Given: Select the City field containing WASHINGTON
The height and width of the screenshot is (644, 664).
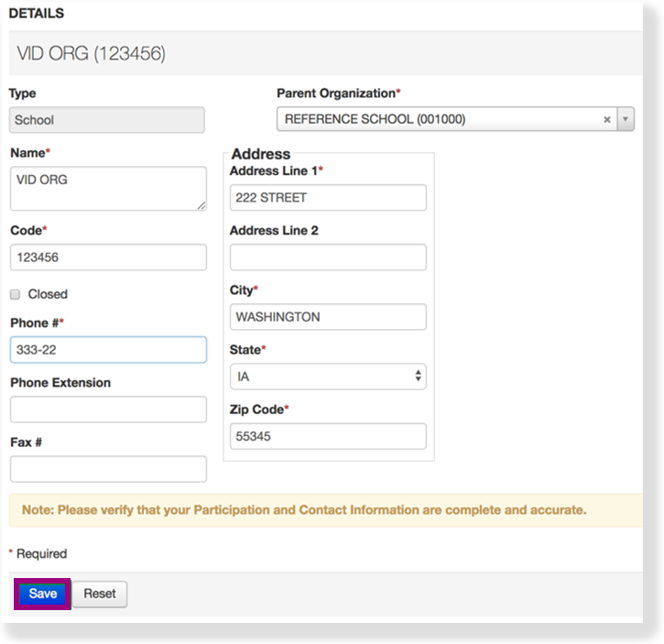Looking at the screenshot, I should [x=327, y=317].
